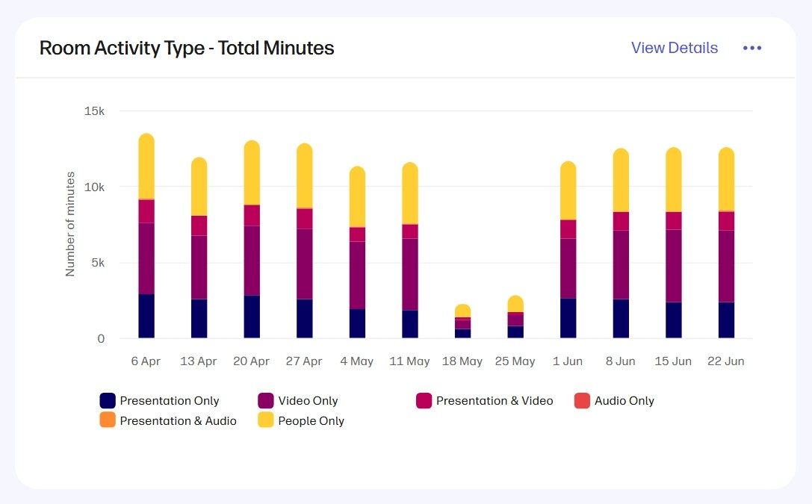This screenshot has width=812, height=504.
Task: Toggle Presentation & Video legend swatch
Action: [424, 401]
